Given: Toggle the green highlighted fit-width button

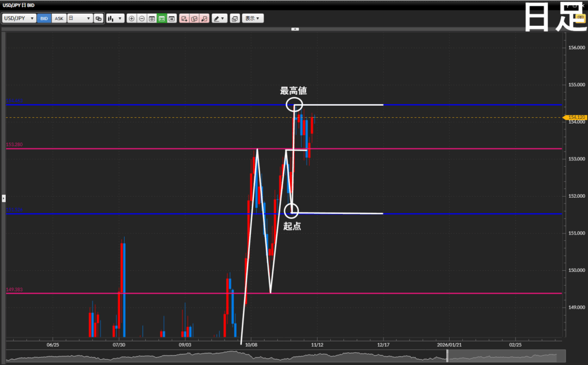Looking at the screenshot, I should (162, 18).
